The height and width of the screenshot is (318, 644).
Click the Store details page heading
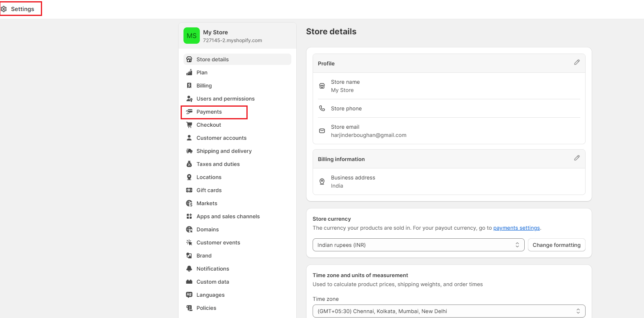tap(331, 31)
